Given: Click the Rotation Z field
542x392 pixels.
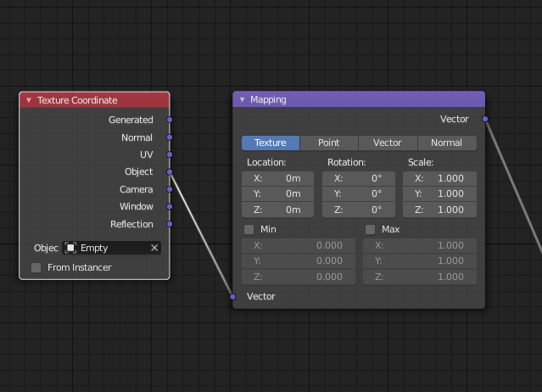Looking at the screenshot, I should tap(359, 210).
